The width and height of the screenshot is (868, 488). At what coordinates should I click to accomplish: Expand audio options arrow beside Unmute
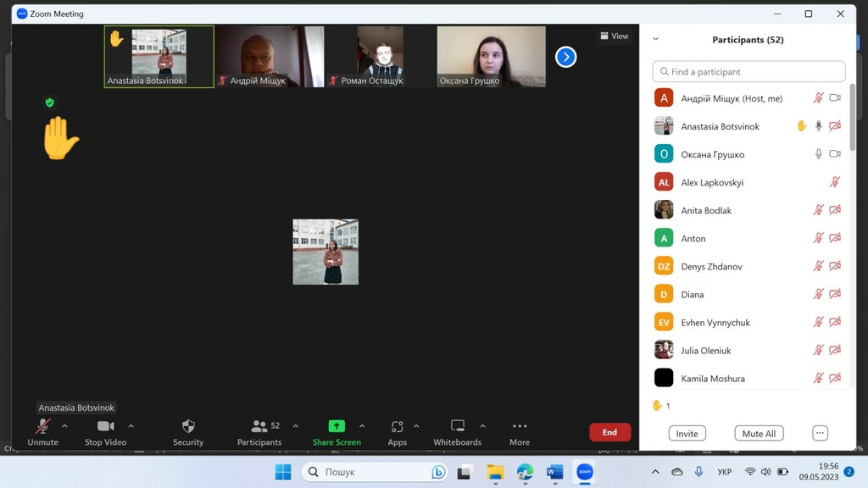[x=64, y=426]
